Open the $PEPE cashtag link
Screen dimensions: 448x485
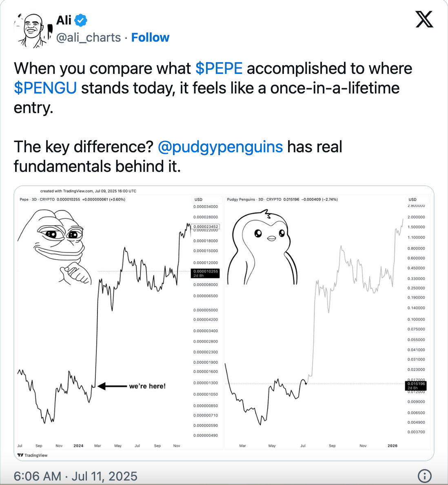pos(219,69)
